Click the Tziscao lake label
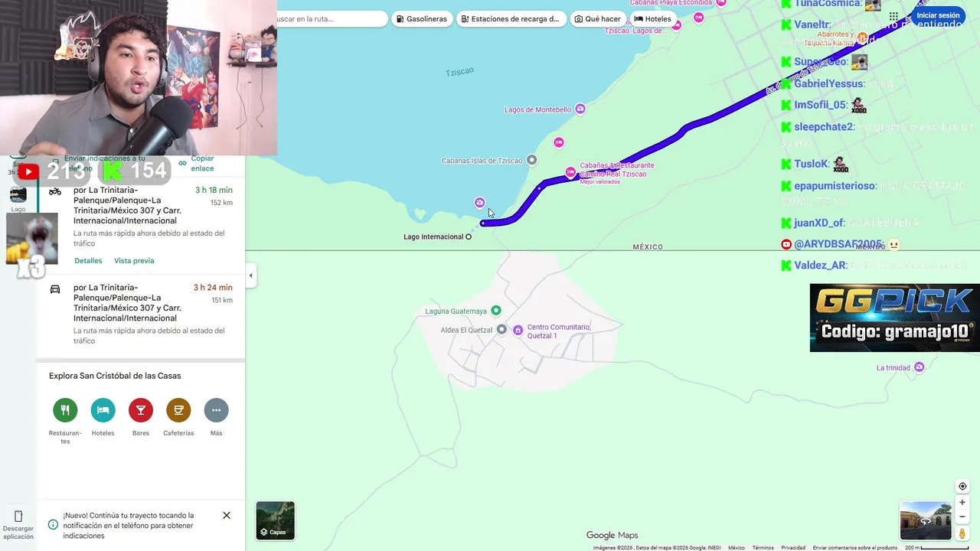Screen dimensions: 980x551 [460, 71]
